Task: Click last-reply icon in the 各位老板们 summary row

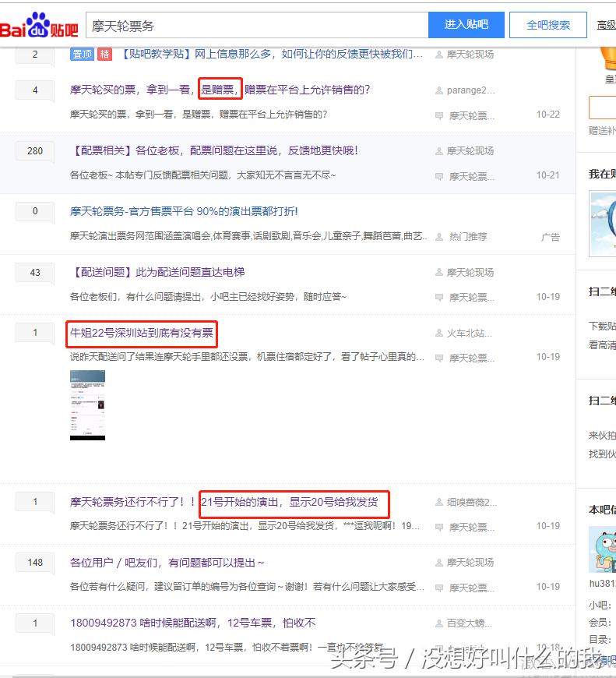Action: coord(439,298)
